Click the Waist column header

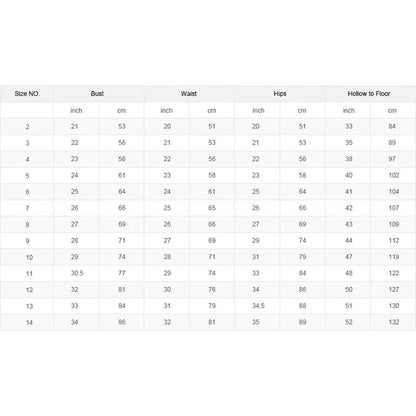pyautogui.click(x=189, y=94)
